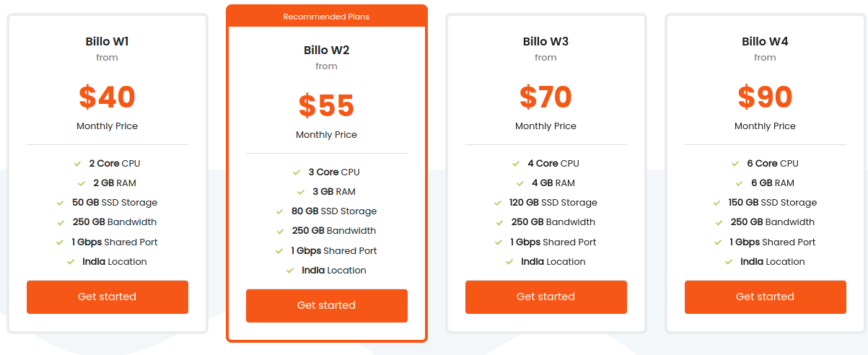Open the Billo W3 plan title
Viewport: 868px width, 355px height.
(545, 41)
